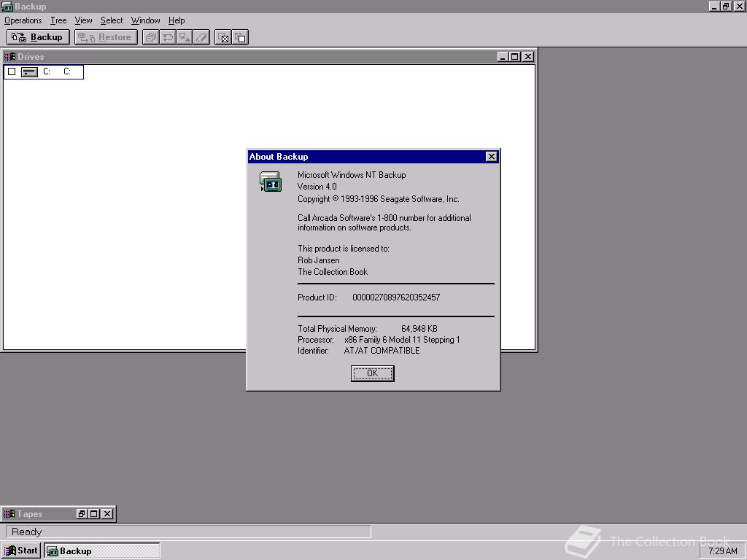The height and width of the screenshot is (560, 747).
Task: Open the Window menu
Action: click(145, 20)
